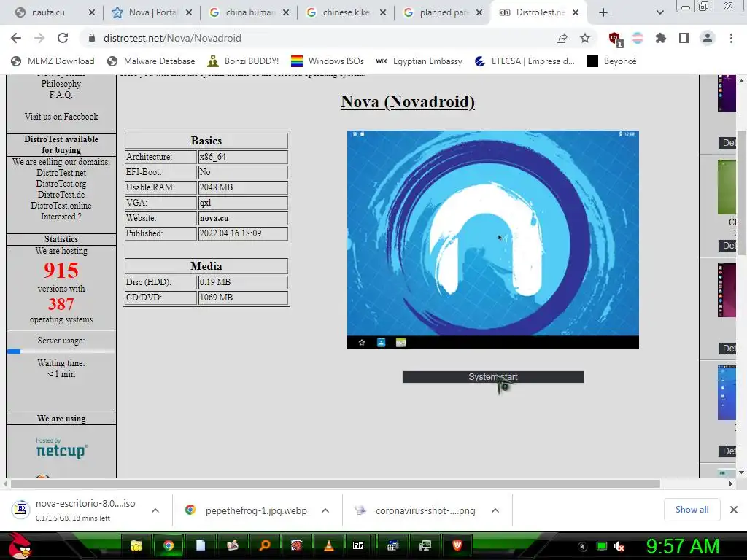Viewport: 747px width, 560px height.
Task: Switch to the planned par Google tab
Action: tap(443, 12)
